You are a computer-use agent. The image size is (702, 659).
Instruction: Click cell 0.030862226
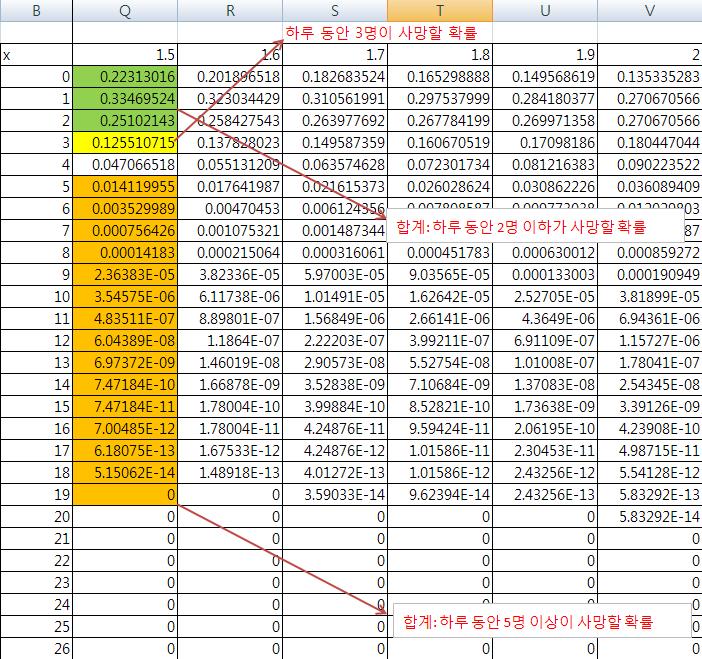(545, 187)
